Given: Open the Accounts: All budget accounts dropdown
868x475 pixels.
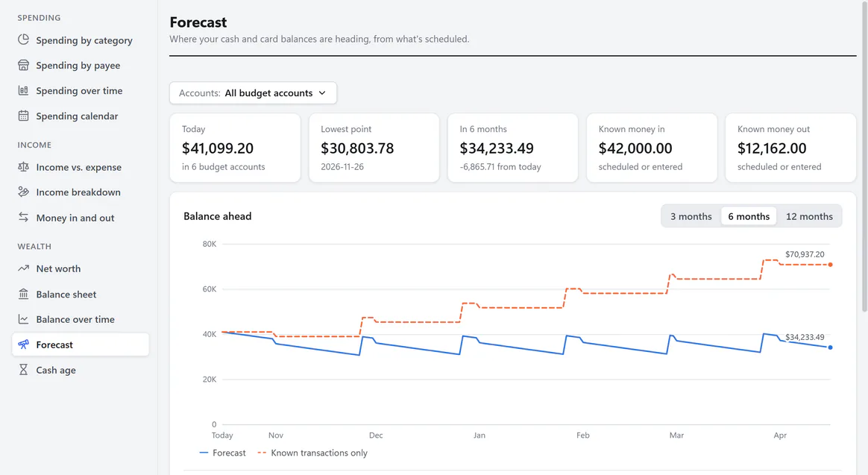Looking at the screenshot, I should coord(253,93).
